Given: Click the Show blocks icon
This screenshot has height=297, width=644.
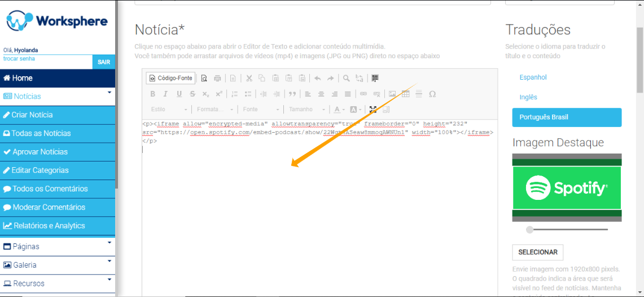Looking at the screenshot, I should coord(386,110).
